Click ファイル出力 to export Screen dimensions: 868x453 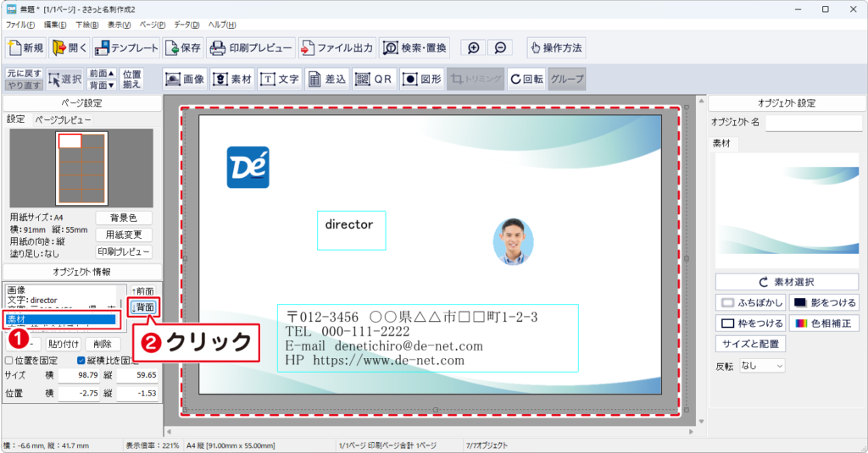pyautogui.click(x=337, y=48)
